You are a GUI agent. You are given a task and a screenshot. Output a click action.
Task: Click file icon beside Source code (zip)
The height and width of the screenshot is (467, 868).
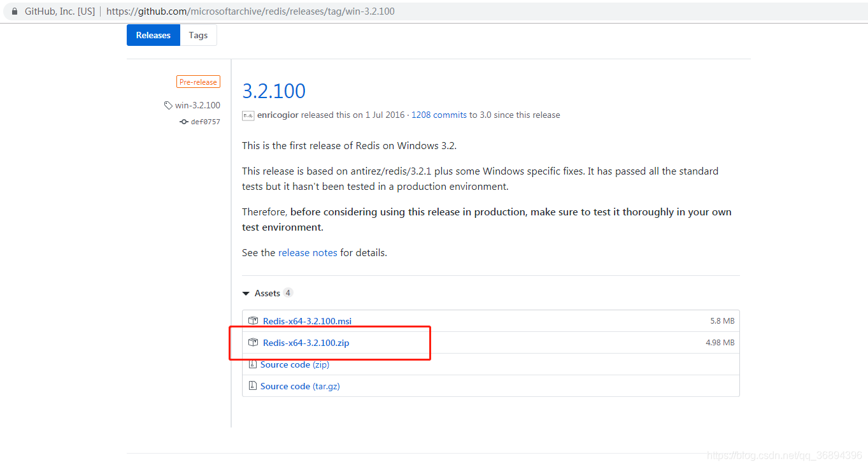[x=253, y=364]
